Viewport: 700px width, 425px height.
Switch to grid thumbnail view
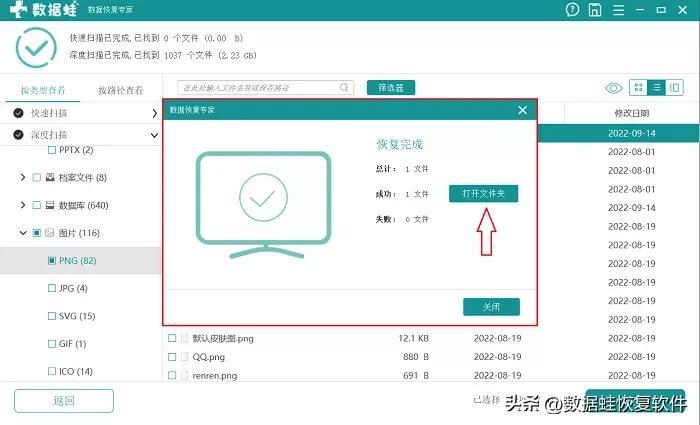coord(638,88)
